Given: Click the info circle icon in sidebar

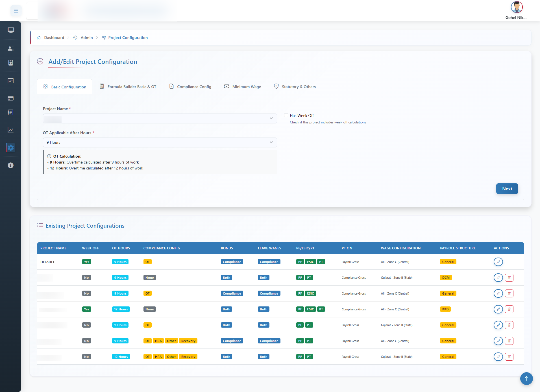Looking at the screenshot, I should click(x=11, y=165).
